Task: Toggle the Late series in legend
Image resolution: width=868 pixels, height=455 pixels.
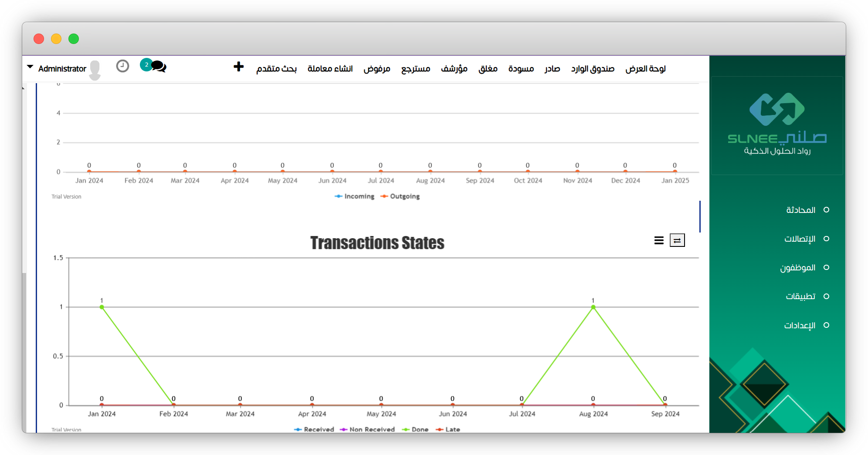Action: click(x=448, y=429)
